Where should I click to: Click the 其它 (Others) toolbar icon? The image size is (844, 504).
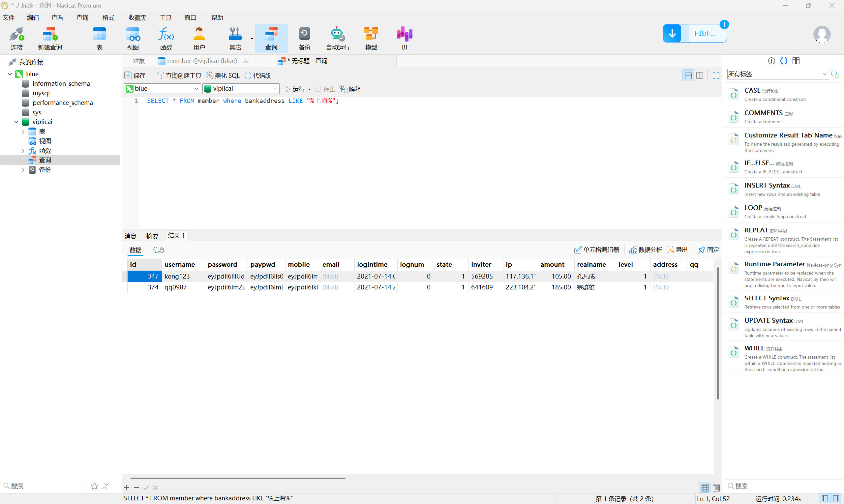pyautogui.click(x=235, y=38)
